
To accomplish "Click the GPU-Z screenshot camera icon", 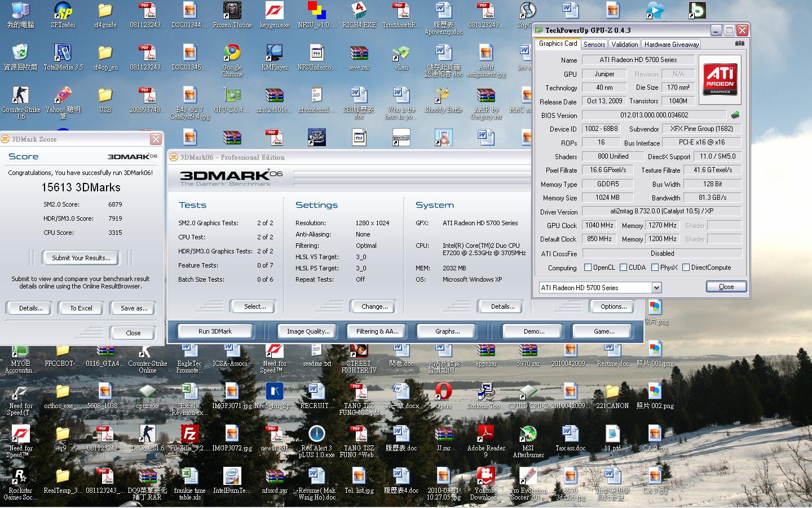I will pyautogui.click(x=740, y=43).
